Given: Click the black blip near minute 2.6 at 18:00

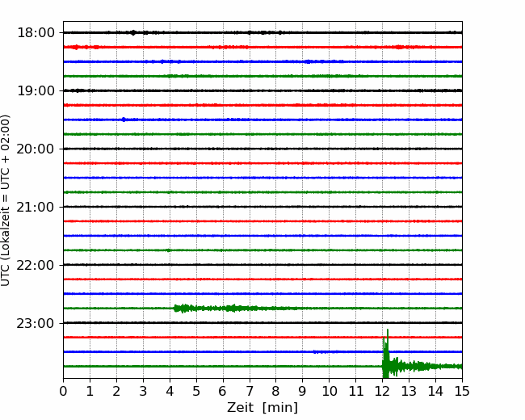Looking at the screenshot, I should 133,32.
